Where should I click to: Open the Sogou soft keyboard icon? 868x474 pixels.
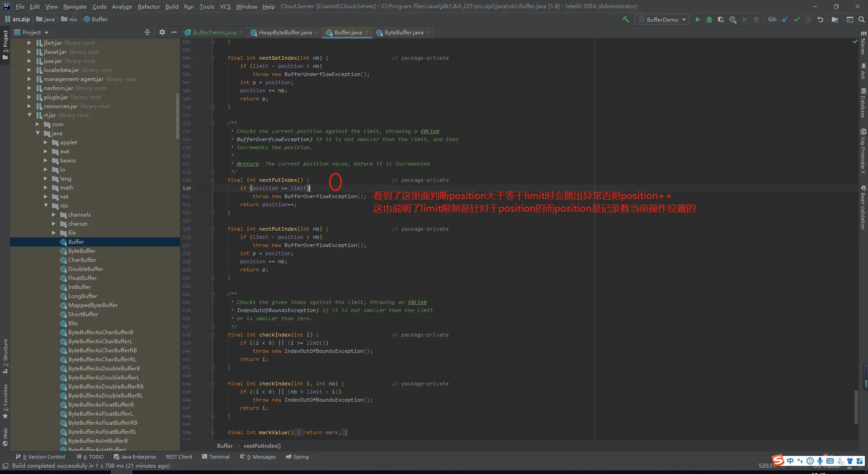coord(830,461)
